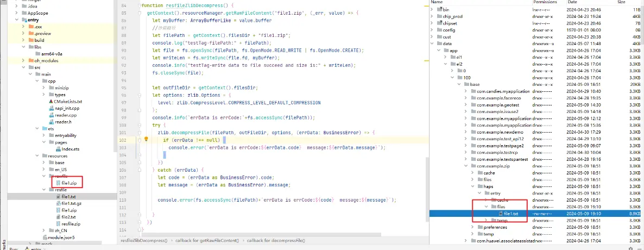Collapse the entry module in project tree
This screenshot has height=250, width=644.
[17, 20]
